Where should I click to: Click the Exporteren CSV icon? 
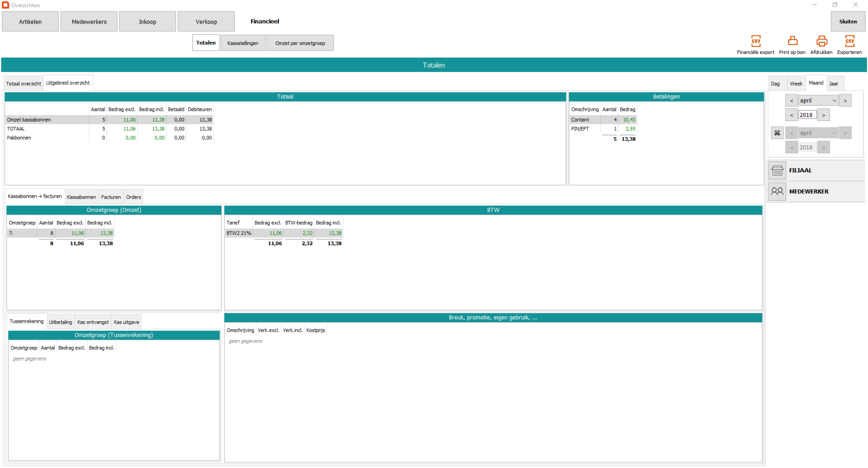pyautogui.click(x=849, y=41)
